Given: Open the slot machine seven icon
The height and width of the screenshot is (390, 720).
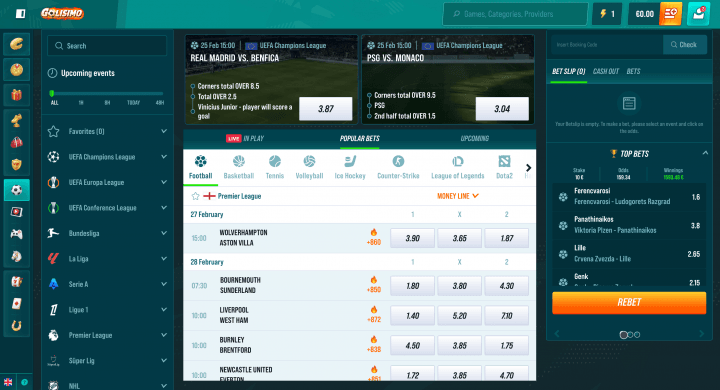Looking at the screenshot, I should tap(17, 282).
